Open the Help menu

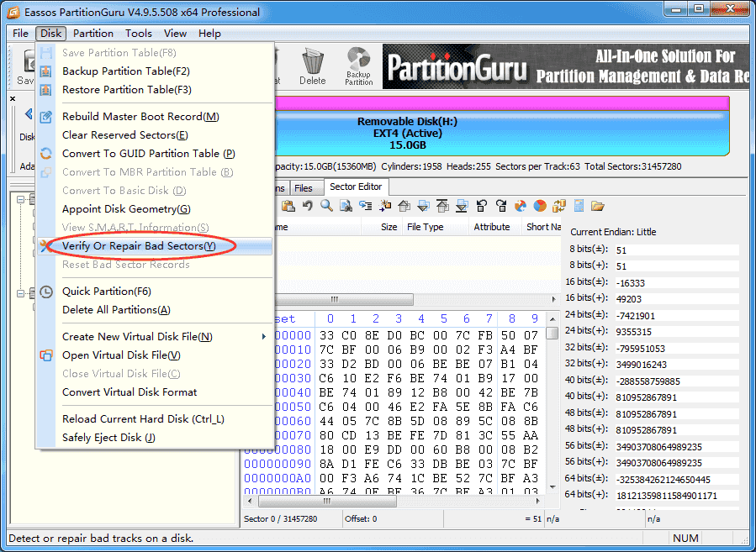click(x=209, y=34)
